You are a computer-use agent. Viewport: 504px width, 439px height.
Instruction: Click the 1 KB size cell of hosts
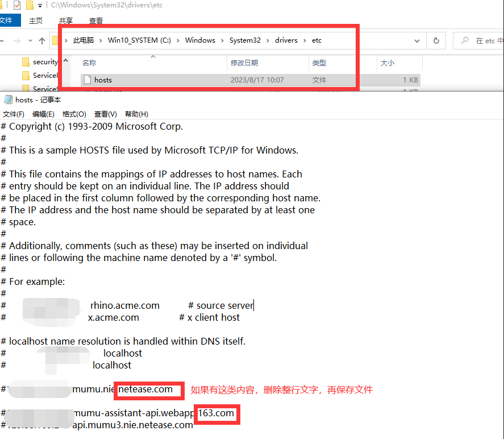(410, 80)
